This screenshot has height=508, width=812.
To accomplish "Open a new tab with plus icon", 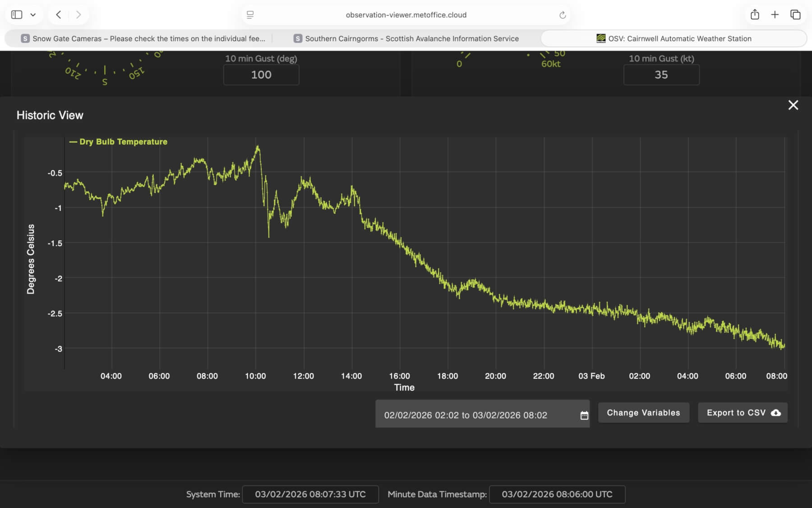I will (x=775, y=15).
